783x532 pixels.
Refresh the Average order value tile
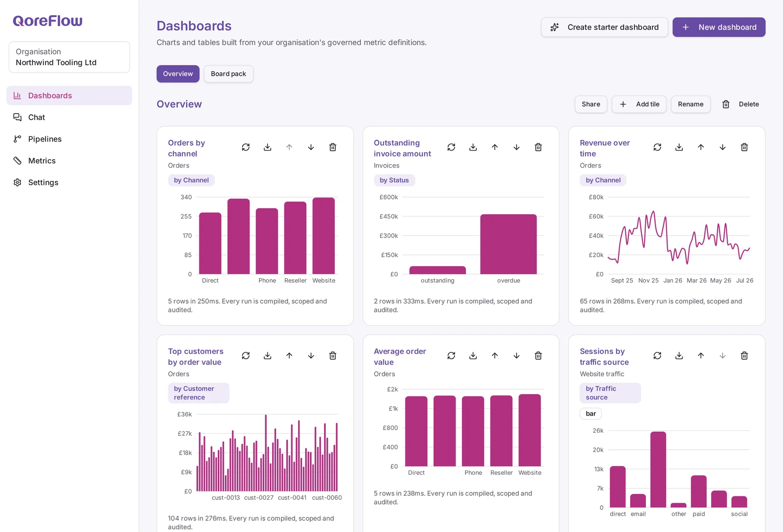(x=451, y=355)
